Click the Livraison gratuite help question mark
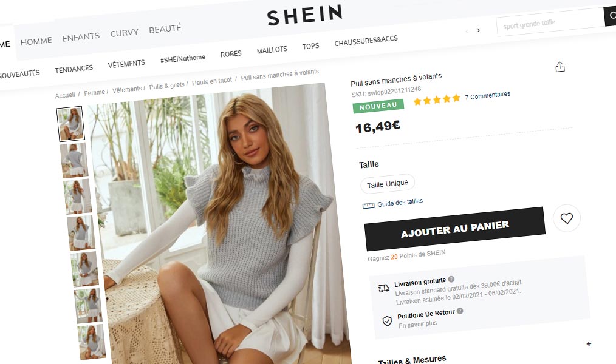The width and height of the screenshot is (616, 364). tap(451, 279)
